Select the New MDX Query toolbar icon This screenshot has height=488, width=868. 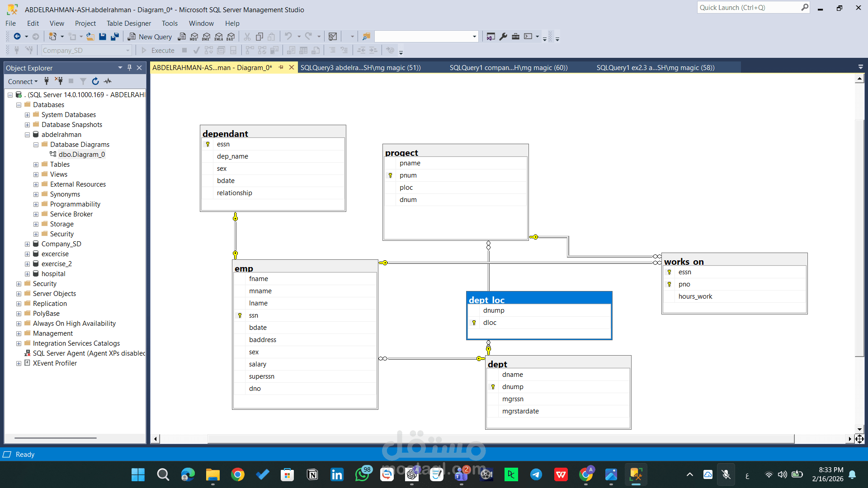pyautogui.click(x=193, y=37)
